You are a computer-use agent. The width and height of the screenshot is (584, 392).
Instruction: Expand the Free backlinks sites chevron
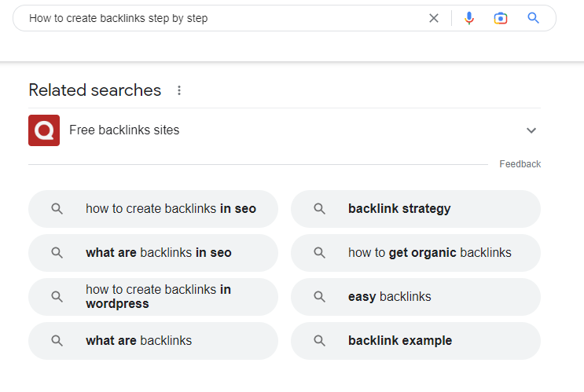(531, 130)
